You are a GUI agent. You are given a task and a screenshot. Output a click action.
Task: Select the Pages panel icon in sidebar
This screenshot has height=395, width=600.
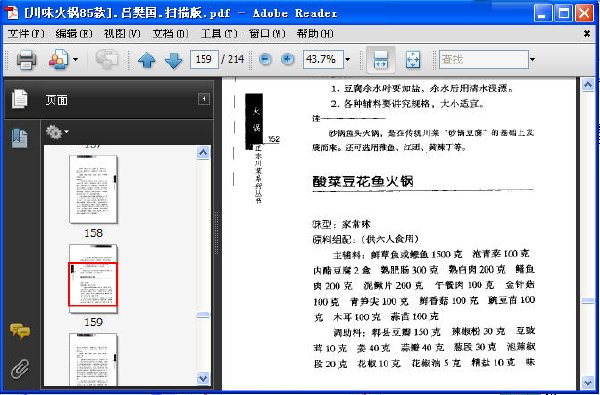pyautogui.click(x=20, y=99)
